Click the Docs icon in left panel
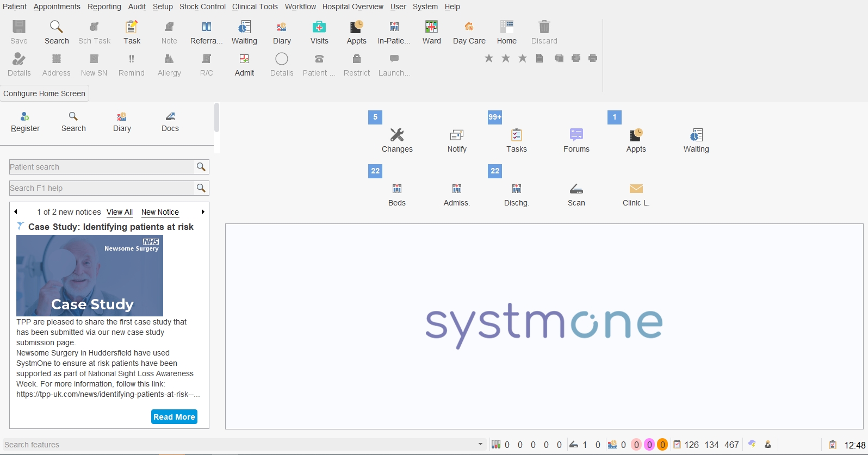Image resolution: width=868 pixels, height=455 pixels. click(170, 122)
